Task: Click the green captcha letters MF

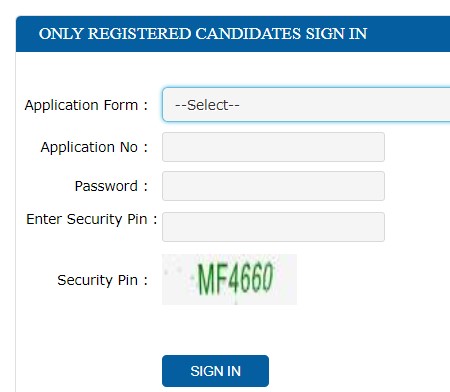Action: (213, 279)
